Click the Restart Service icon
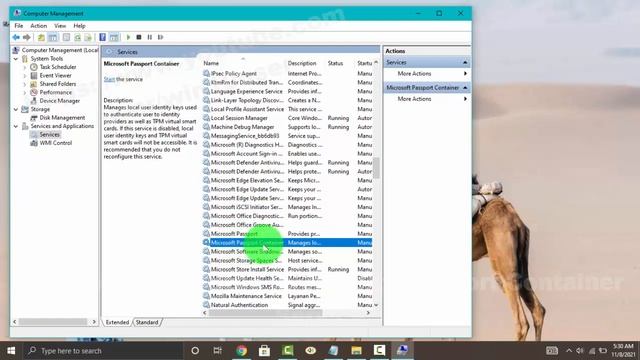 tap(160, 37)
